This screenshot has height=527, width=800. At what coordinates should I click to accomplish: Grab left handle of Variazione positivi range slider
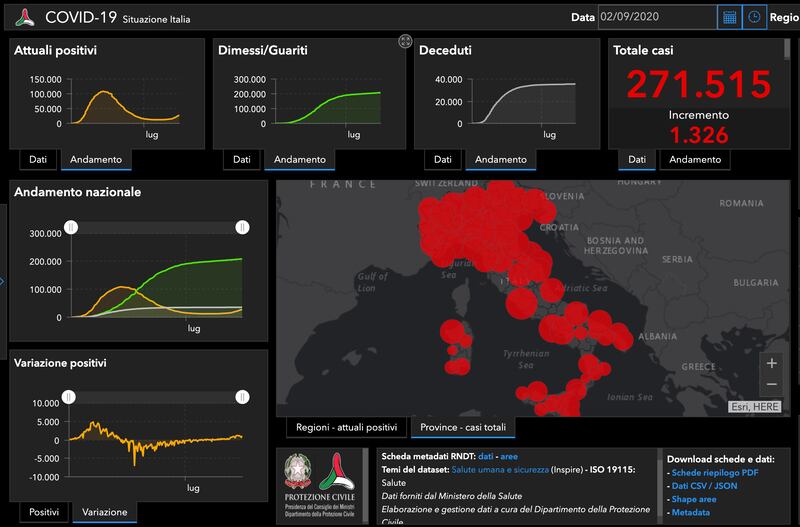click(69, 397)
